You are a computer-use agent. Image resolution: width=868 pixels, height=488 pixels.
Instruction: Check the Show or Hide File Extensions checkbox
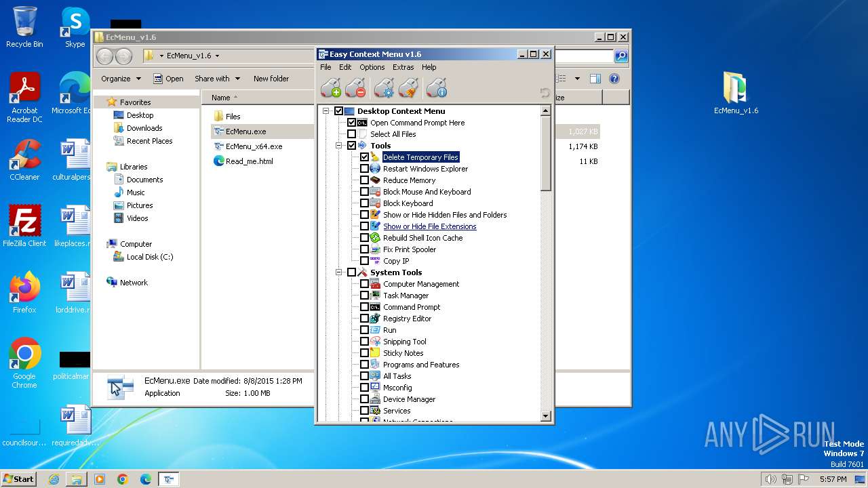tap(364, 226)
